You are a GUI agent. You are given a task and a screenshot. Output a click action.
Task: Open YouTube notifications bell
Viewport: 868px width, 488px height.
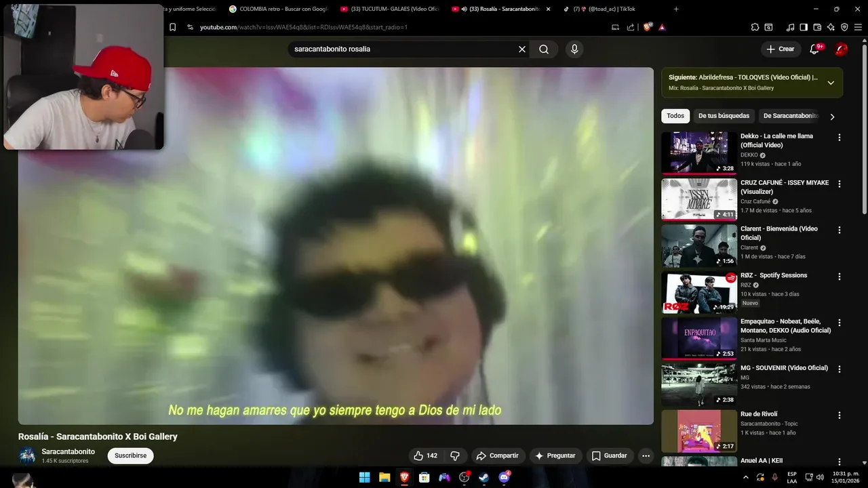[x=814, y=49]
